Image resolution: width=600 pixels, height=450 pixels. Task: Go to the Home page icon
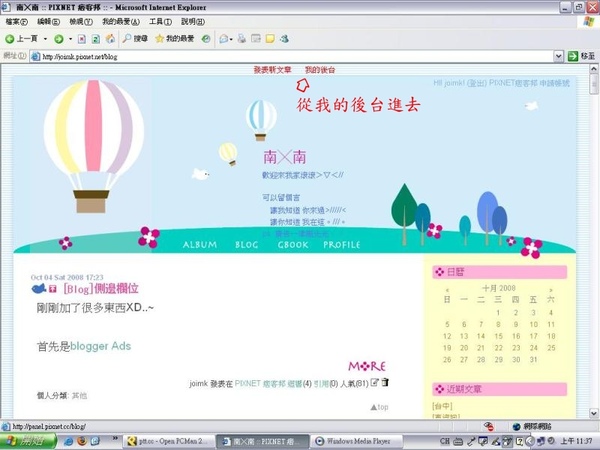(x=110, y=38)
